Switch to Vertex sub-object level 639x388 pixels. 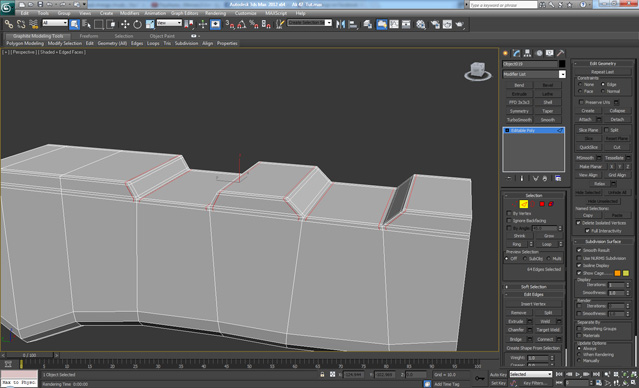point(515,204)
